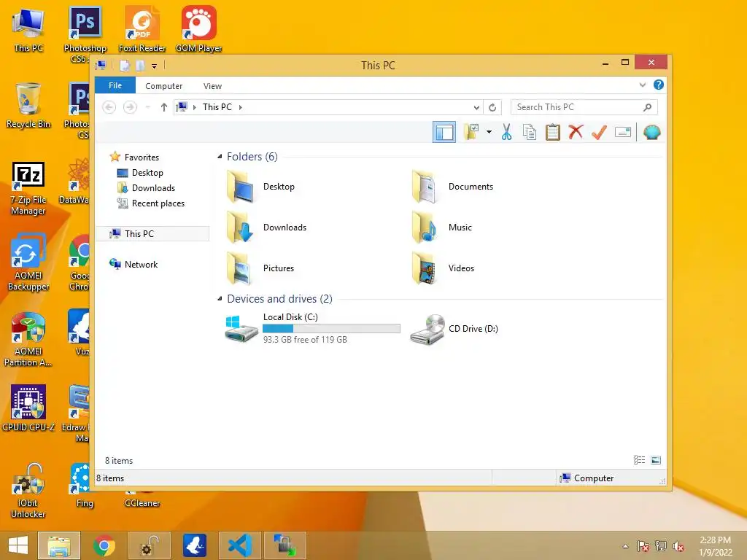
Task: Select the Desktop folder
Action: click(x=260, y=187)
